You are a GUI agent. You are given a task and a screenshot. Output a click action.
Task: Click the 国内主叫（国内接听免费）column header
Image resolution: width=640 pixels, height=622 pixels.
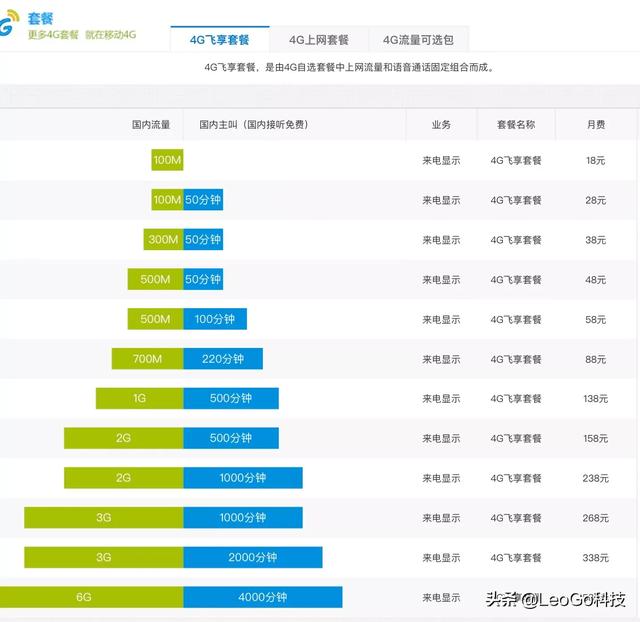tap(253, 124)
